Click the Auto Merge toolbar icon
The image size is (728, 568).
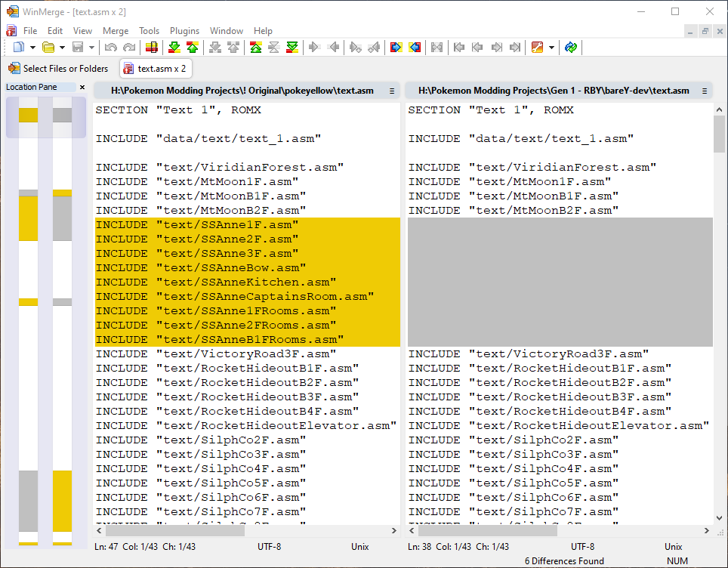pyautogui.click(x=437, y=47)
